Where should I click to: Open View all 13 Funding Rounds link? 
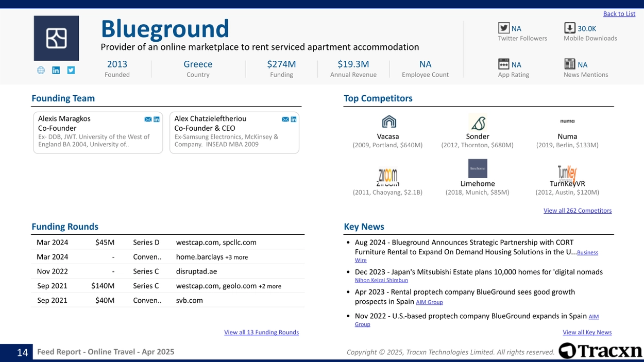261,333
